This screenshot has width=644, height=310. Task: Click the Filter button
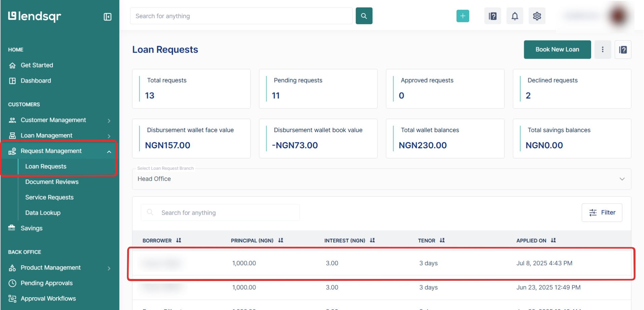602,213
